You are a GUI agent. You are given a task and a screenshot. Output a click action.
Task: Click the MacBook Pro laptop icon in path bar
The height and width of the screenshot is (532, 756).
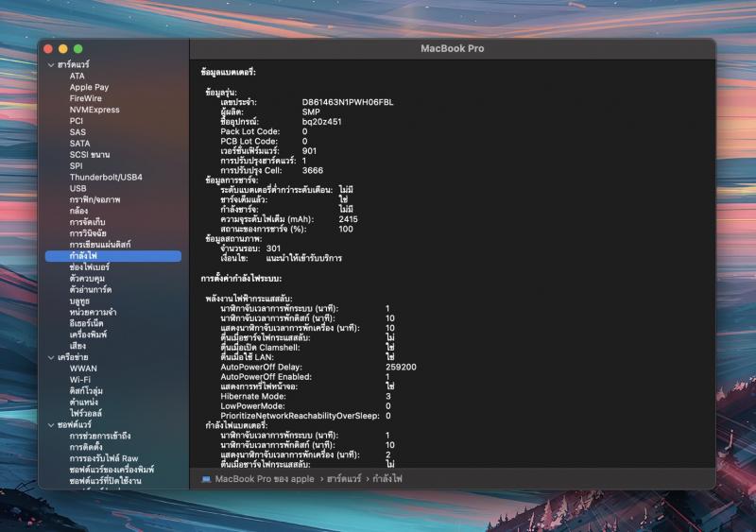coord(206,479)
